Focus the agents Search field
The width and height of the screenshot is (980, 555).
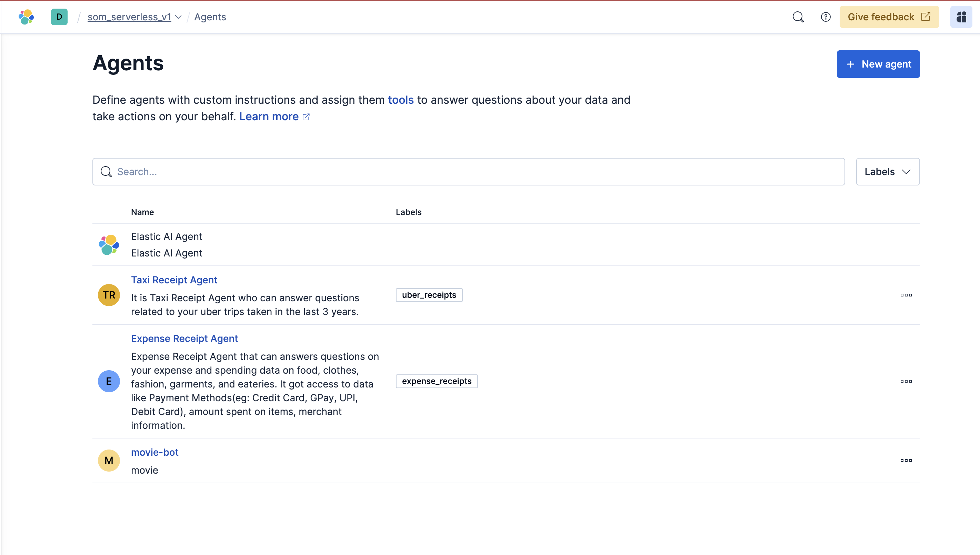pos(469,172)
